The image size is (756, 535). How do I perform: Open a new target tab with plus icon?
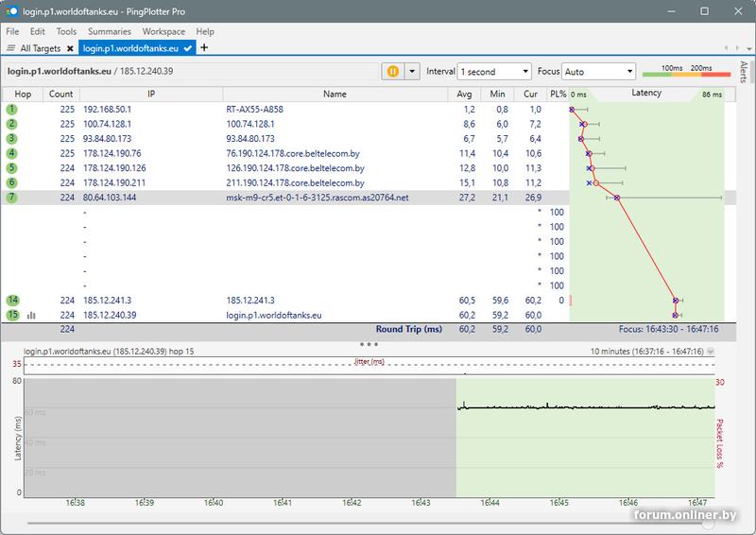pyautogui.click(x=204, y=47)
